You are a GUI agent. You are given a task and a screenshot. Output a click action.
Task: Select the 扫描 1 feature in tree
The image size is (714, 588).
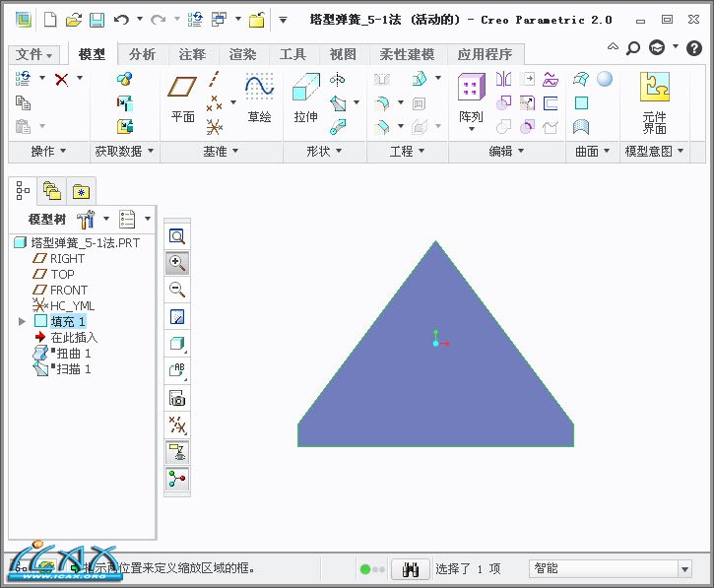point(62,369)
